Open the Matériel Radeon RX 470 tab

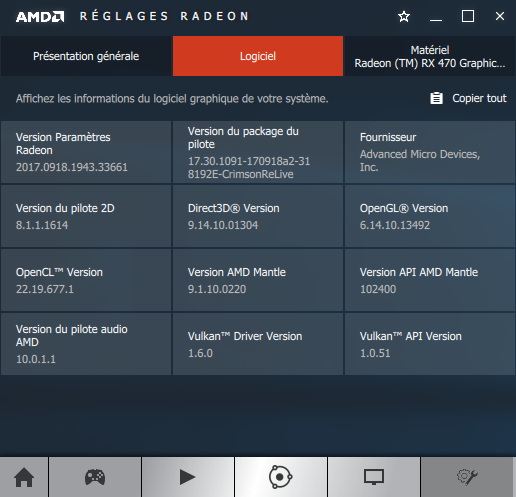430,56
